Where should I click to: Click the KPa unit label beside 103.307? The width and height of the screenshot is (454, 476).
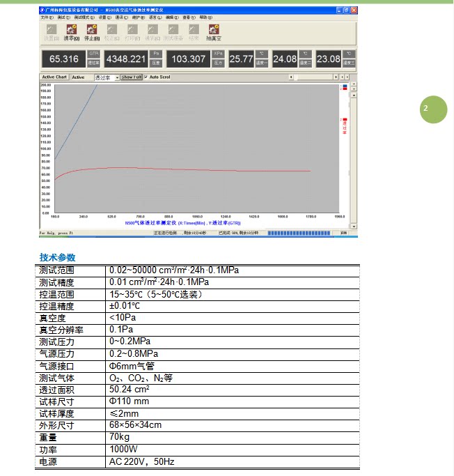pyautogui.click(x=218, y=54)
